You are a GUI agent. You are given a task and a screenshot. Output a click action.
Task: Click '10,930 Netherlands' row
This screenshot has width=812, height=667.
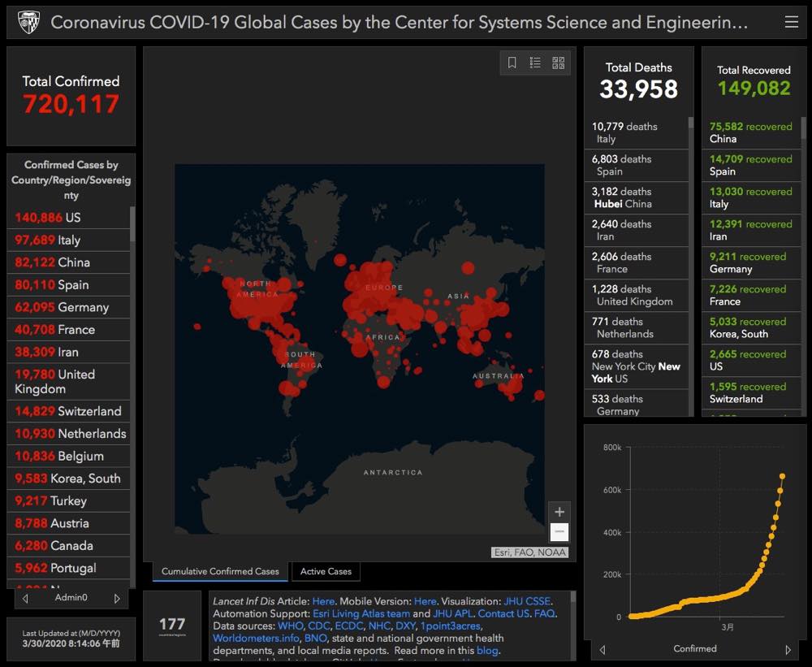click(x=69, y=434)
